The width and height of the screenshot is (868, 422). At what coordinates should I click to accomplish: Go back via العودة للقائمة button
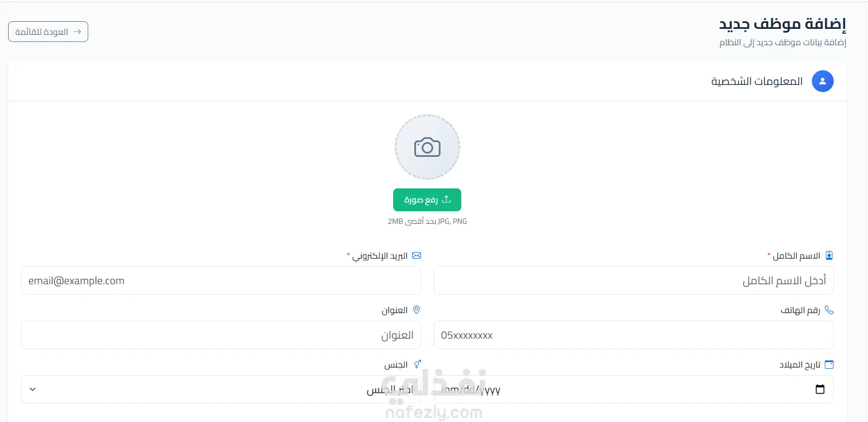pos(48,32)
